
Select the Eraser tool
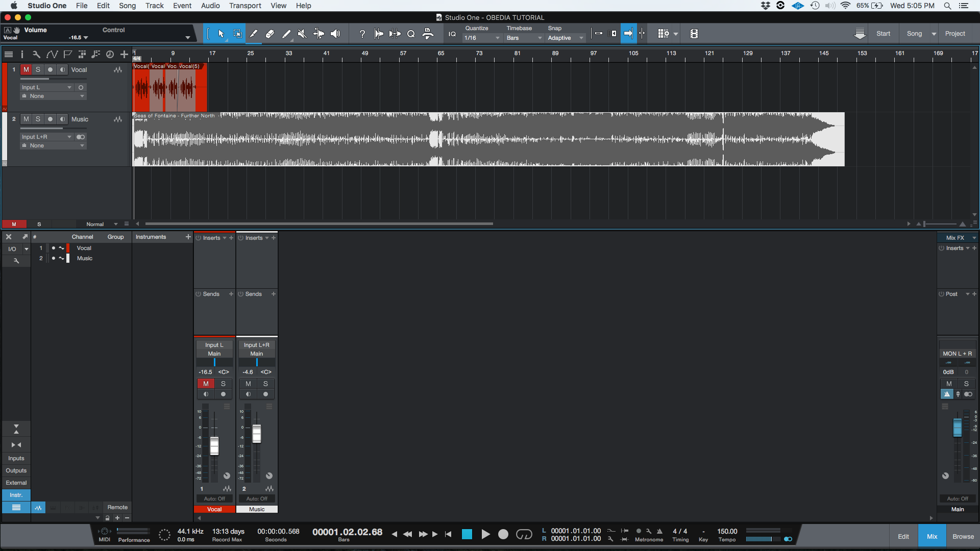270,34
